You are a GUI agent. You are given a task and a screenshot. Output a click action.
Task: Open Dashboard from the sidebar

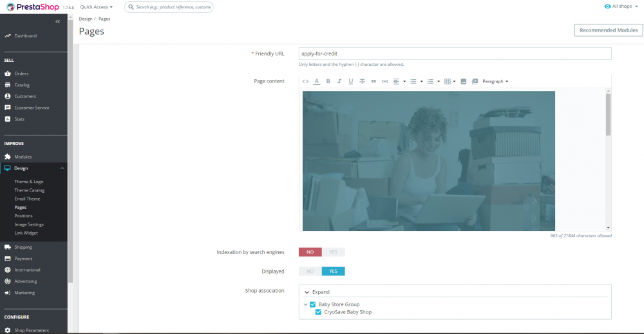click(26, 36)
